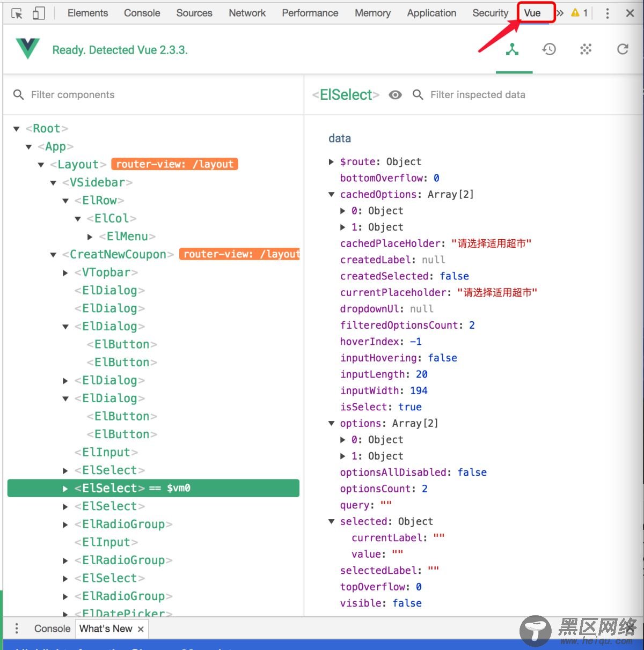Click the warning triangle indicator
This screenshot has width=644, height=650.
pos(575,13)
